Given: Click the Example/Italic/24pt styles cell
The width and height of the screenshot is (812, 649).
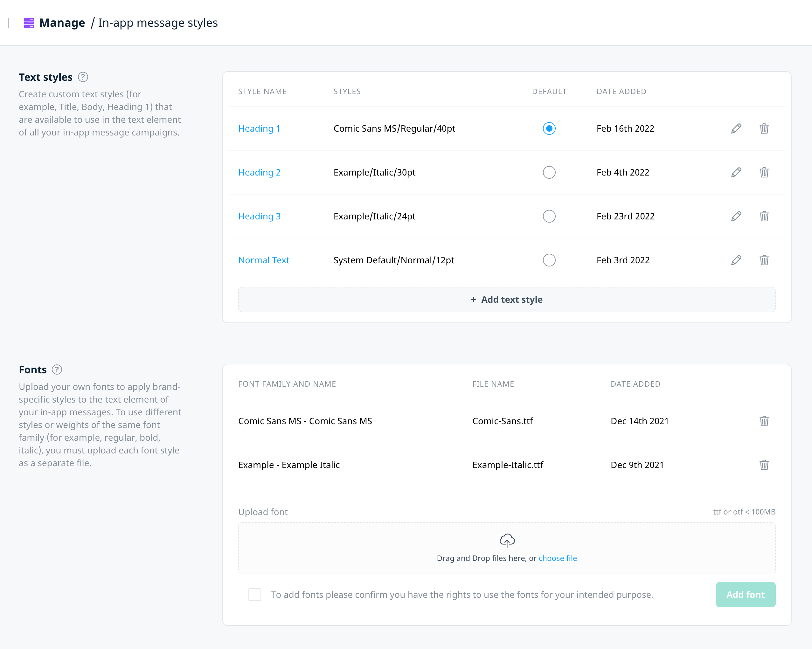Looking at the screenshot, I should pos(374,217).
